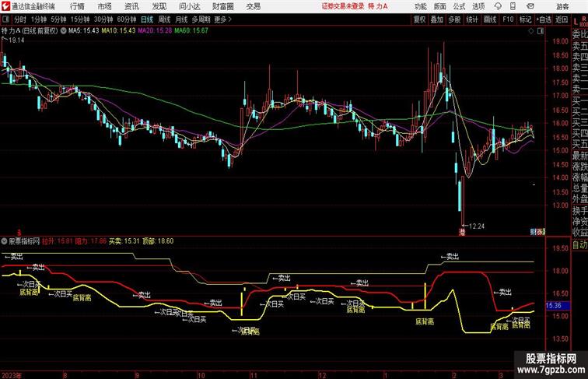588x379 pixels.
Task: Open the 版面 menu
Action: pyautogui.click(x=440, y=6)
